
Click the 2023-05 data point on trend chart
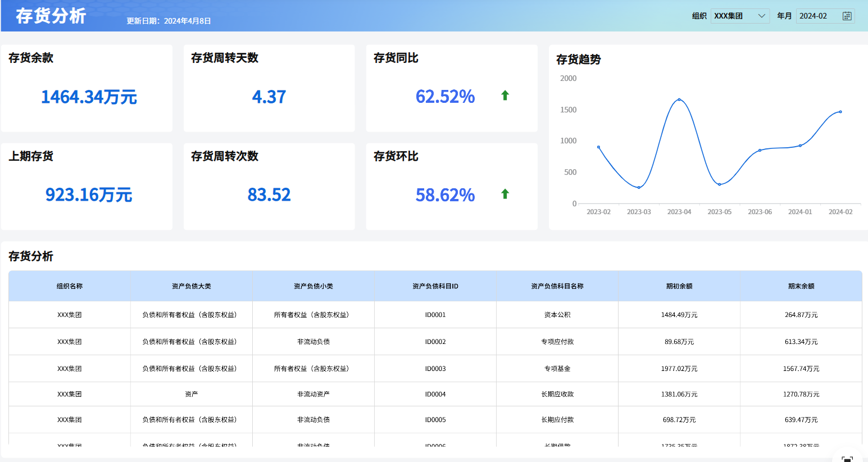tap(720, 184)
